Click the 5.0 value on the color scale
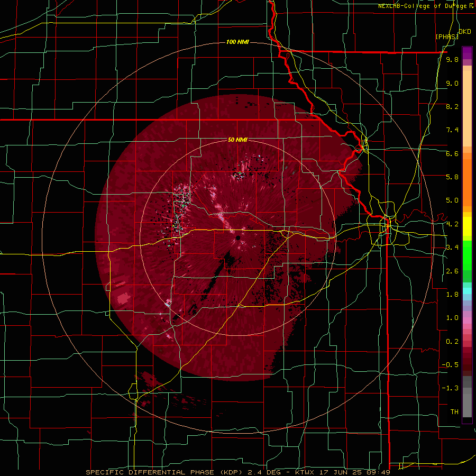This screenshot has width=476, height=476. (452, 200)
